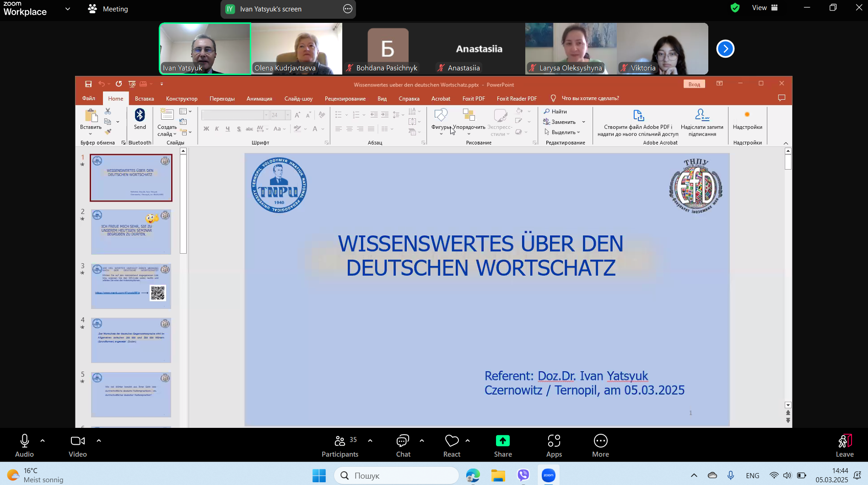The width and height of the screenshot is (868, 485).
Task: Expand the audio options arrow
Action: click(43, 441)
